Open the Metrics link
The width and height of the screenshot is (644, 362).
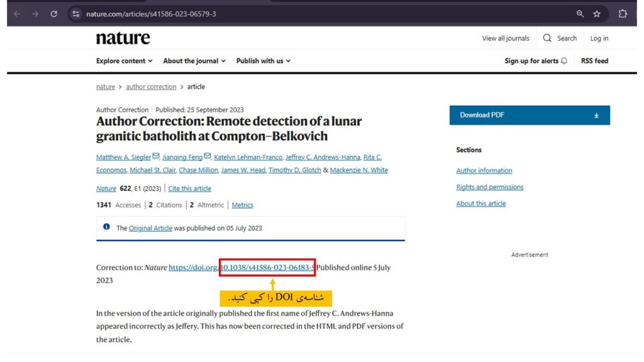click(x=242, y=205)
